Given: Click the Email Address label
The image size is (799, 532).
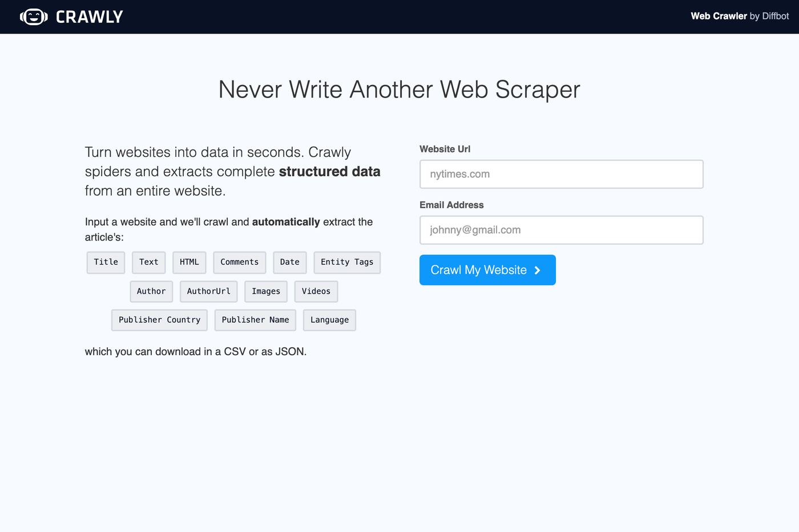Looking at the screenshot, I should tap(451, 205).
